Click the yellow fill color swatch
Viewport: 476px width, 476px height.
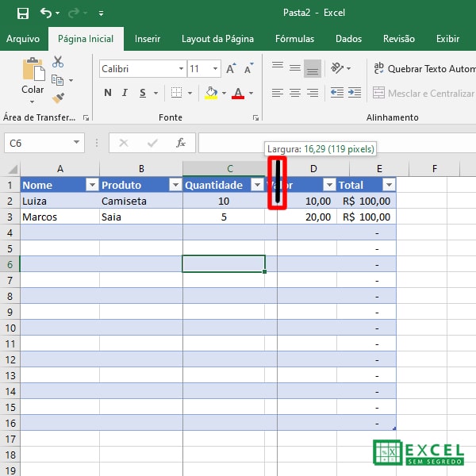pyautogui.click(x=211, y=94)
